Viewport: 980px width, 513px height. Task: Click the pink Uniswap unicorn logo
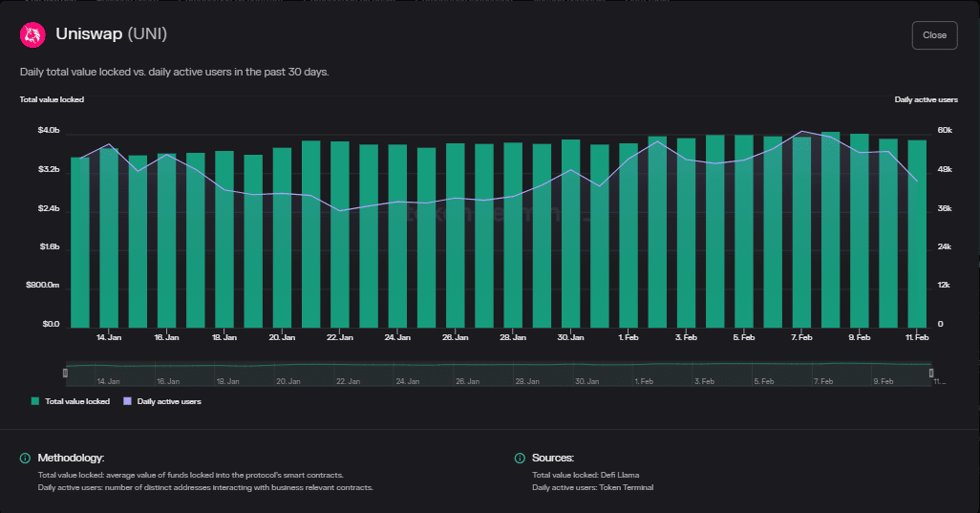32,35
